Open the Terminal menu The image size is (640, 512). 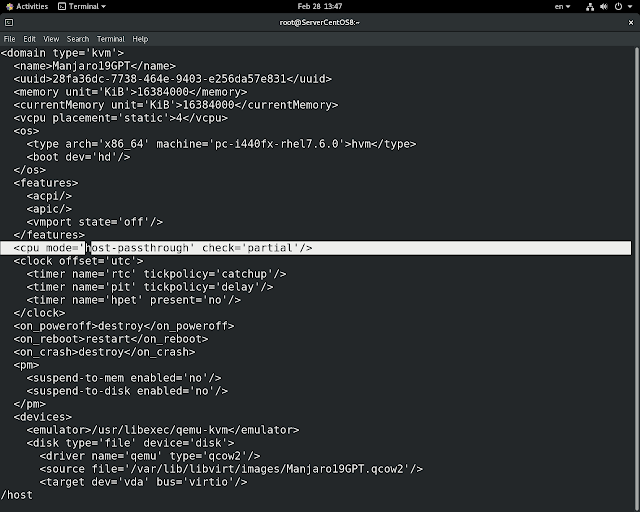coord(111,39)
